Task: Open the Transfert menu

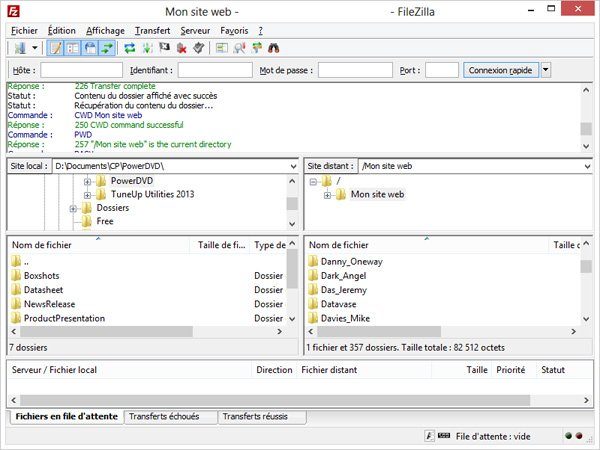Action: coord(152,31)
